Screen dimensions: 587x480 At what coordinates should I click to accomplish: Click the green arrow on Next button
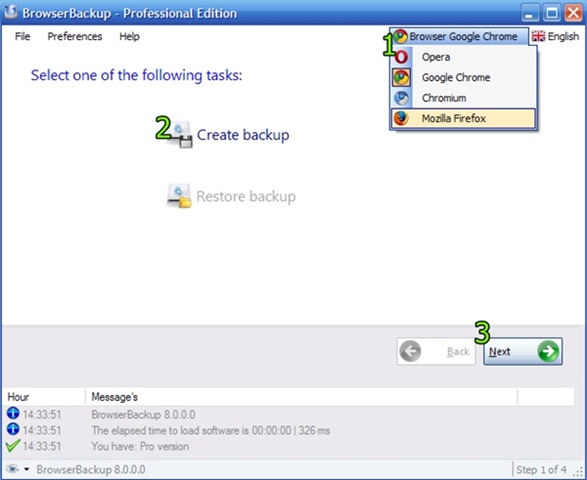[548, 351]
